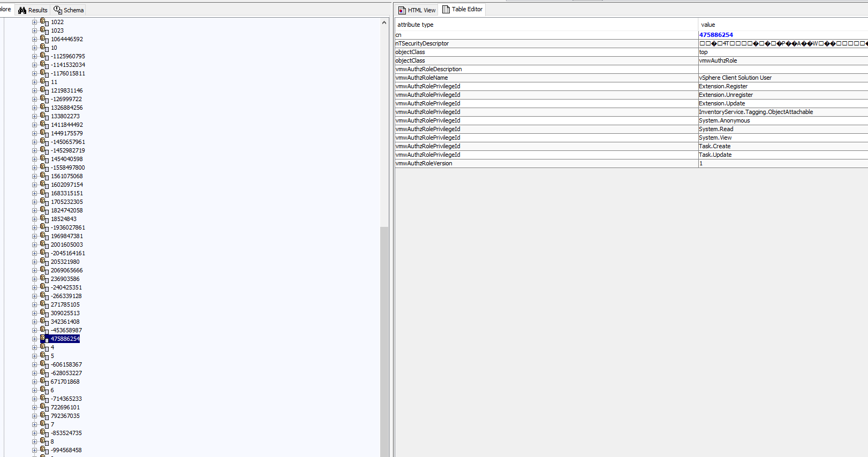Select tree entry -126999722

click(x=66, y=99)
